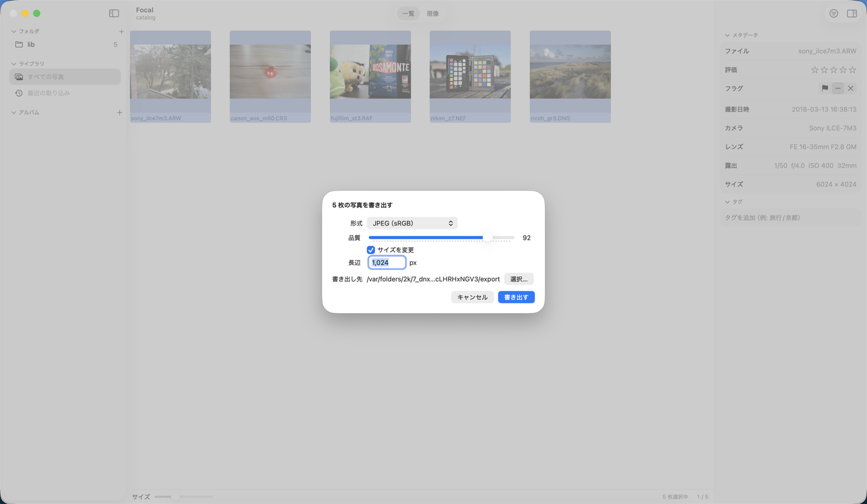Screen dimensions: 867x504
Task: Adjust the thumbnail サイズ slider
Action: 183,496
